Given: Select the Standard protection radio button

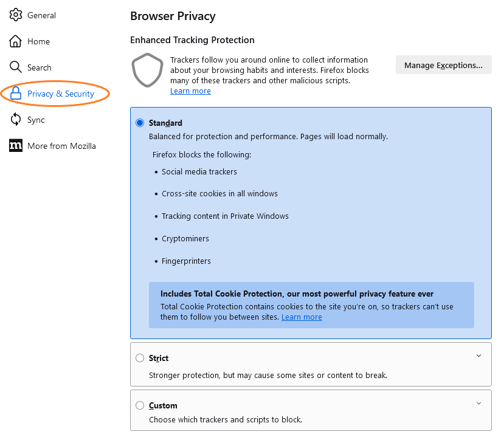Looking at the screenshot, I should 140,123.
